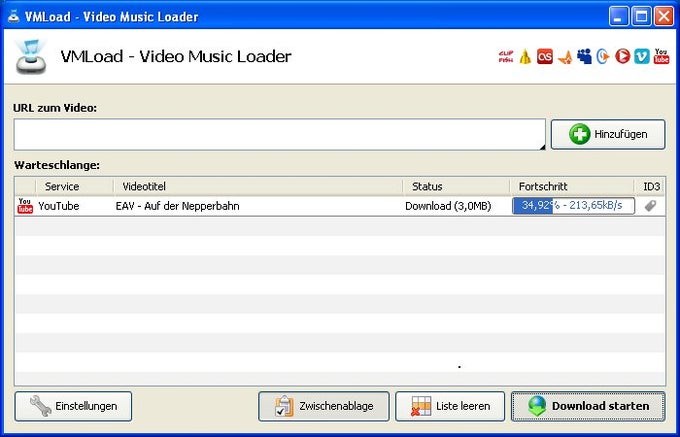Viewport: 680px width, 437px height.
Task: Click the Hinzufügen button
Action: [608, 134]
